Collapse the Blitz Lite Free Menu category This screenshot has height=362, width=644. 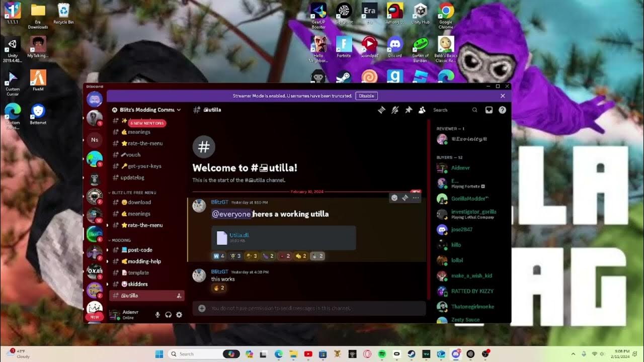[133, 193]
